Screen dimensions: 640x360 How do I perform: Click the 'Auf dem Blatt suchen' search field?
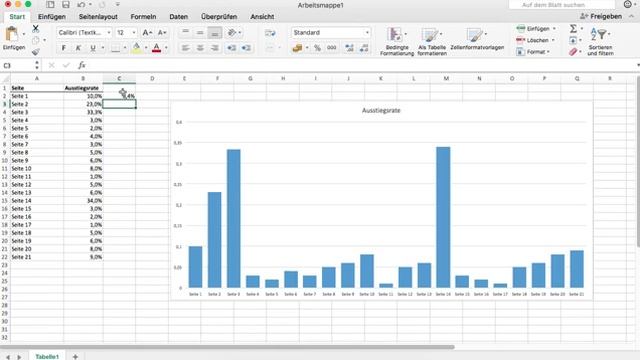coord(562,5)
